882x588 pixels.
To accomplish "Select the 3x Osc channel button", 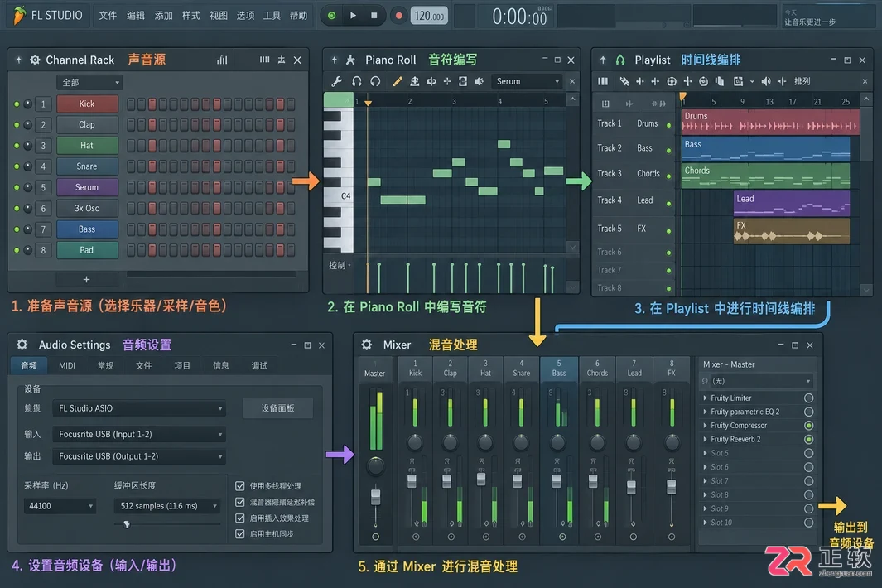I will [87, 208].
